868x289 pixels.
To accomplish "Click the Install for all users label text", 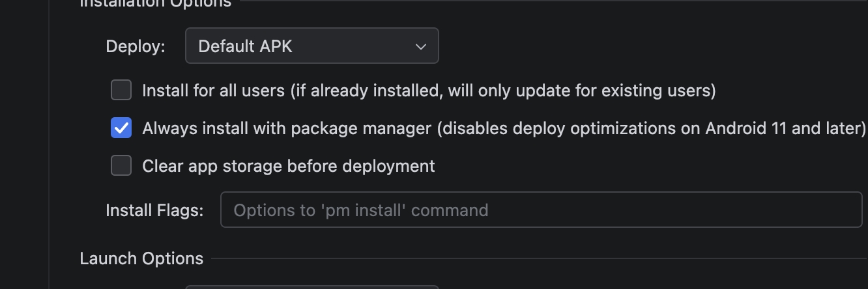I will coord(429,90).
